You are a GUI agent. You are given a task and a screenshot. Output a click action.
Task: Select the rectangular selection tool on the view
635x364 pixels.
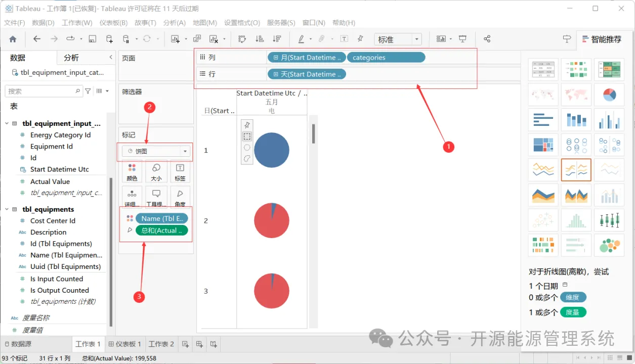(247, 136)
